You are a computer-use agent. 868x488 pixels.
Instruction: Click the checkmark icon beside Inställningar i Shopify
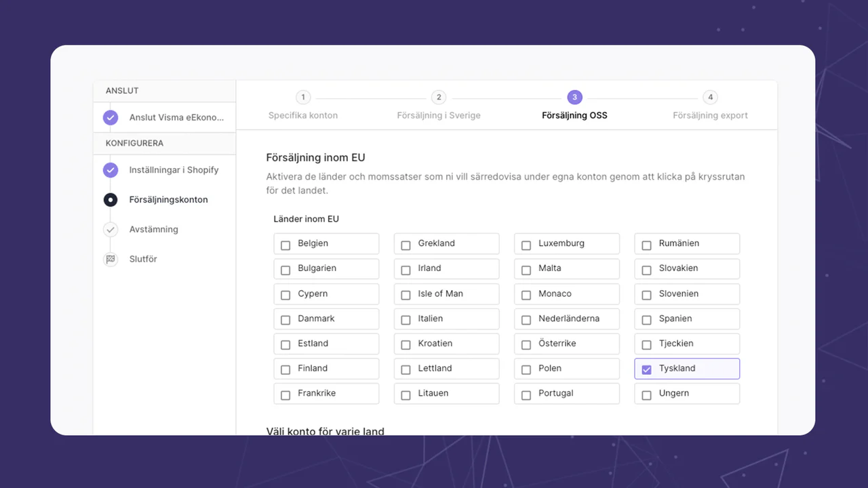(x=111, y=170)
